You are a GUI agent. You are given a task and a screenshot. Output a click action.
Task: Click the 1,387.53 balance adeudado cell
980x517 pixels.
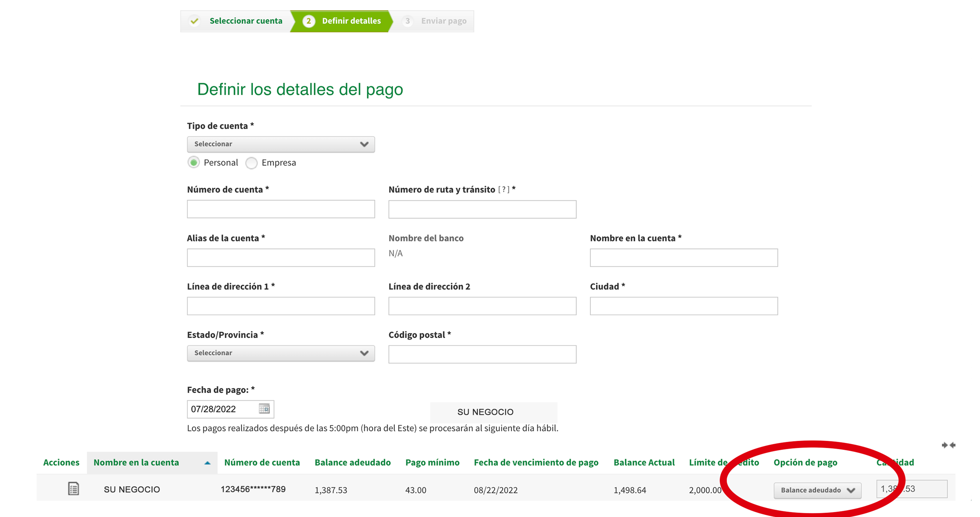click(x=331, y=490)
